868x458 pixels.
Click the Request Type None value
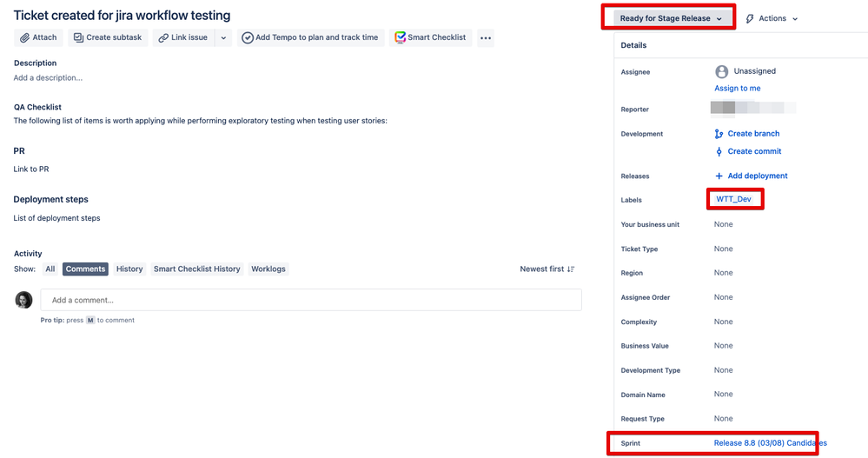coord(723,418)
